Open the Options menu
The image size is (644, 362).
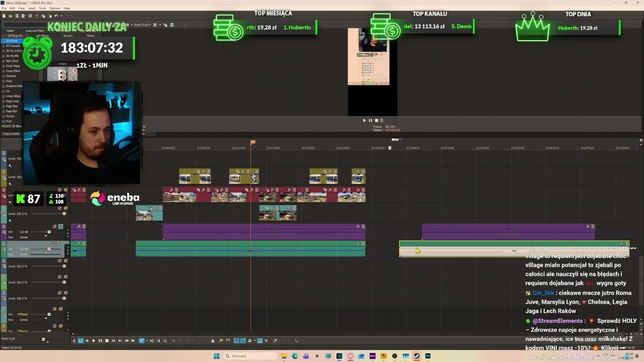pyautogui.click(x=55, y=8)
